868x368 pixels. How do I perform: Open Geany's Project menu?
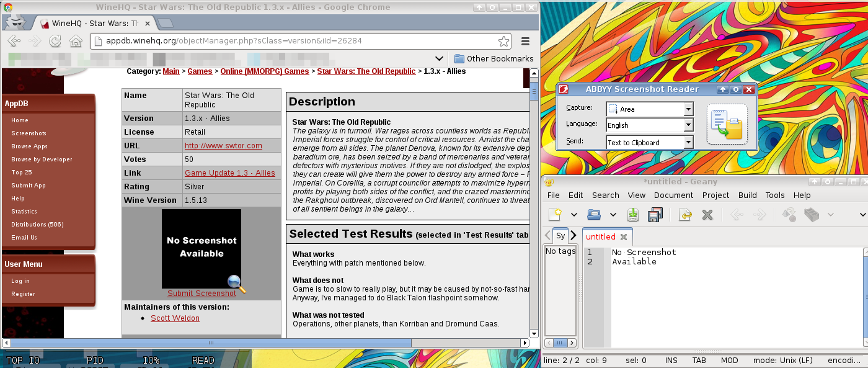[715, 195]
